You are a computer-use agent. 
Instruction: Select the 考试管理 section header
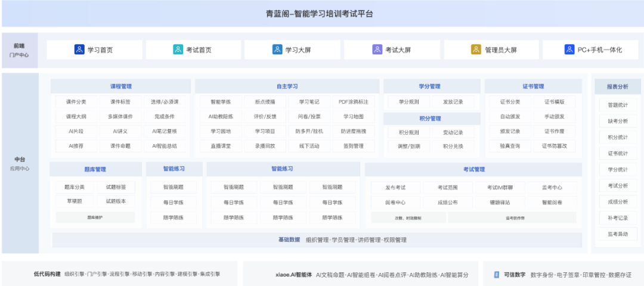click(x=473, y=169)
